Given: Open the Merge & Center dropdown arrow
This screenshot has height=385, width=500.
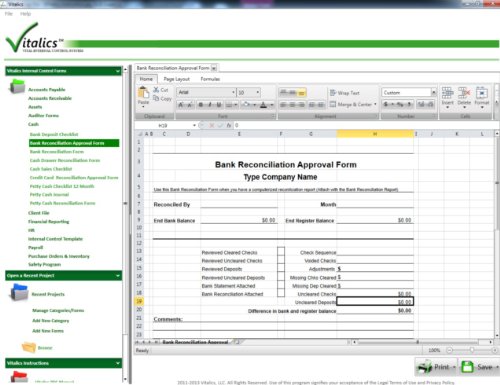Looking at the screenshot, I should [x=375, y=104].
